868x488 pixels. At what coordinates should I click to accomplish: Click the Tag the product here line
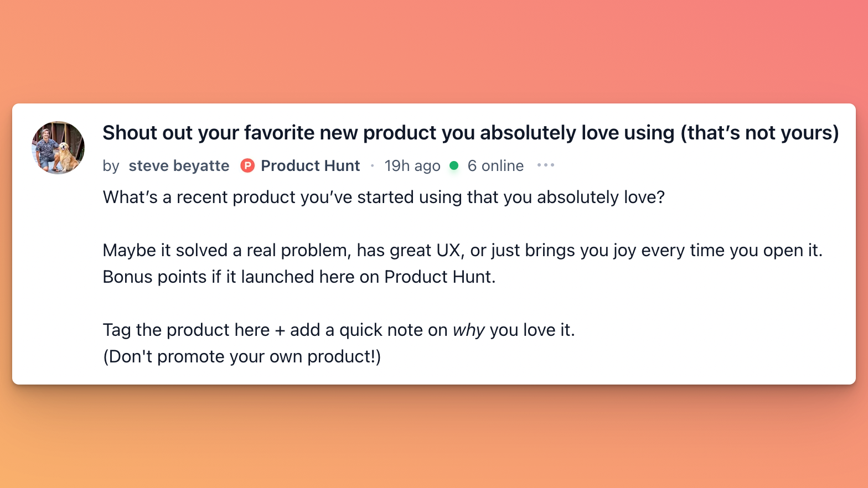[339, 330]
